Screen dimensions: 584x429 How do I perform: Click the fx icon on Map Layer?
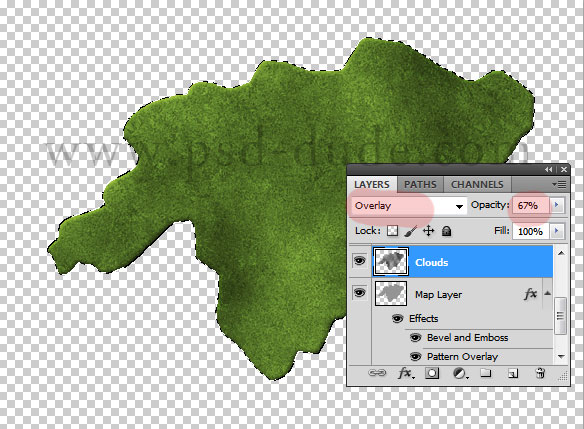tap(530, 294)
